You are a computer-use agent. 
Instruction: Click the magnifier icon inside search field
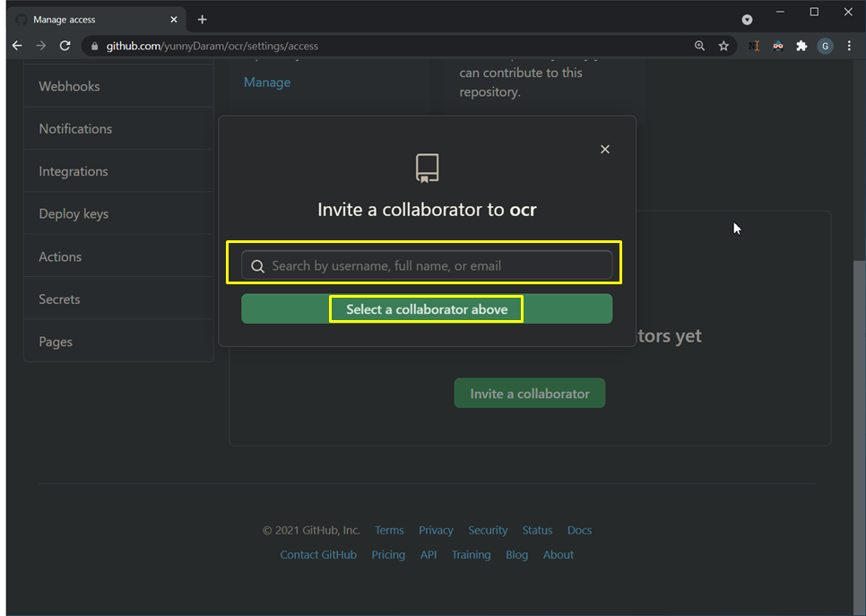click(257, 266)
